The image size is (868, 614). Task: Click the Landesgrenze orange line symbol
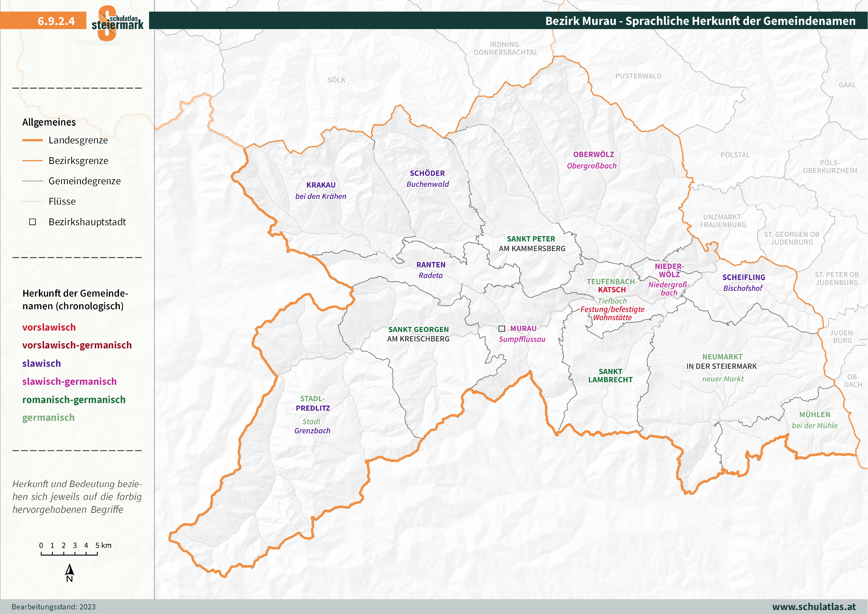[33, 140]
